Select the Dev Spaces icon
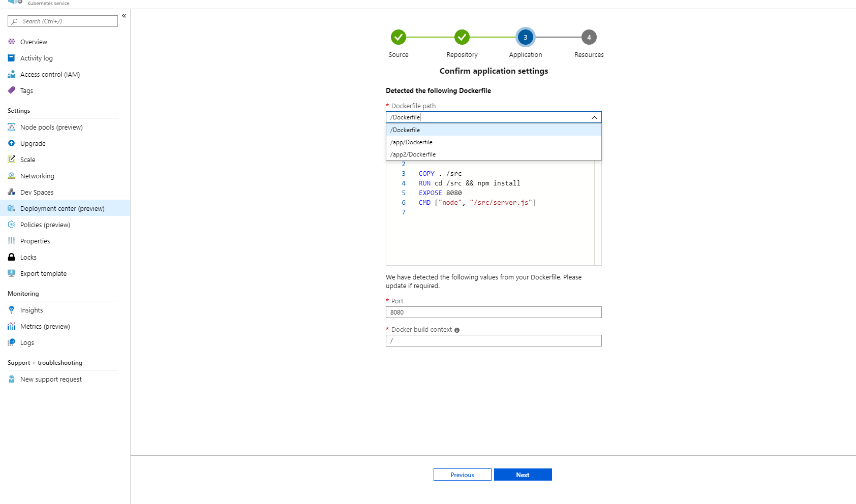 coord(11,192)
